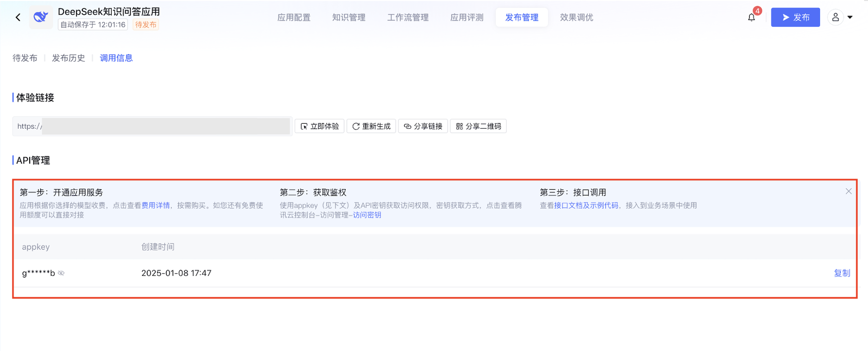Click the 创建时间 column header
868x351 pixels.
158,247
